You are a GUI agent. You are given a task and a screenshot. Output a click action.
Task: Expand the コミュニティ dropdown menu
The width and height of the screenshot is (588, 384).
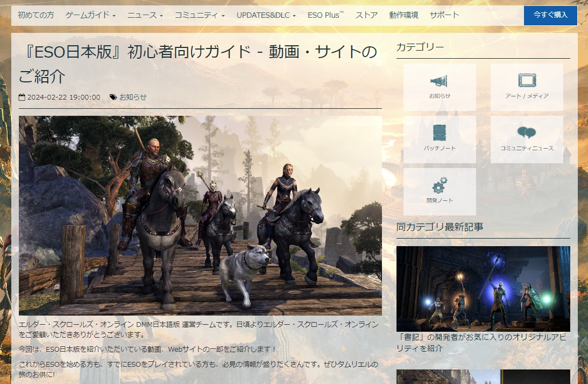coord(200,15)
